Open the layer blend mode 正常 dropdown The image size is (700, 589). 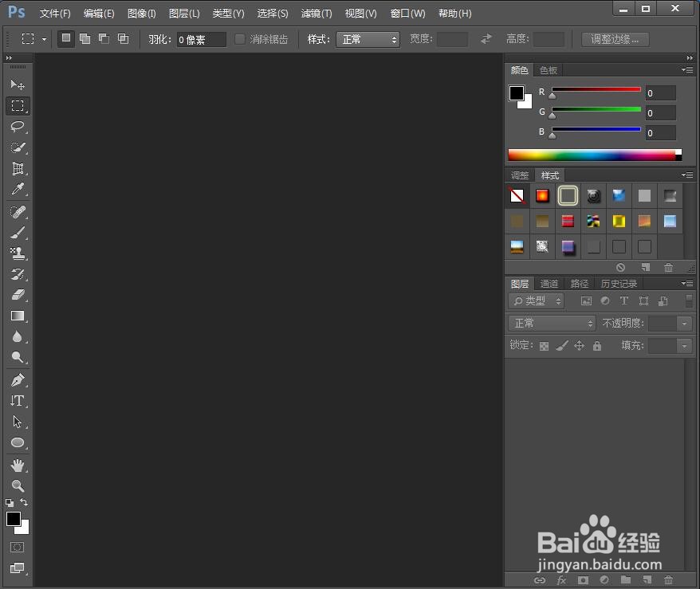click(553, 323)
